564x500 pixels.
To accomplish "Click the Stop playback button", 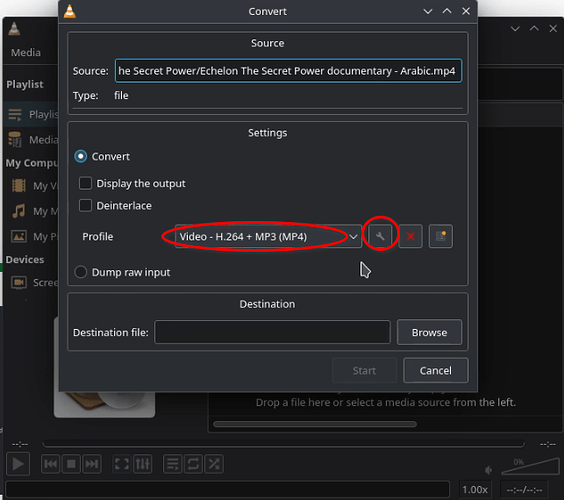I will point(71,464).
